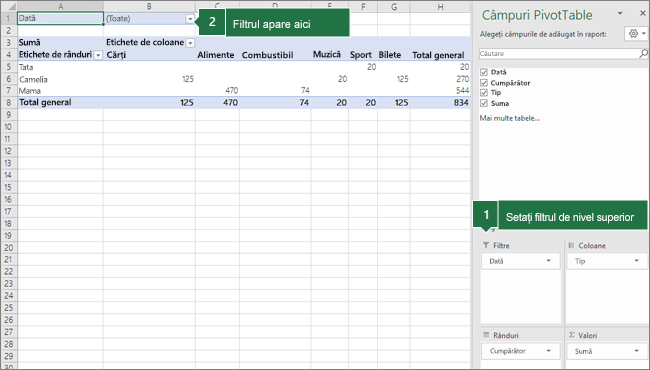Expand the Sumă item dropdown in Valori
The width and height of the screenshot is (650, 370).
[x=636, y=351]
